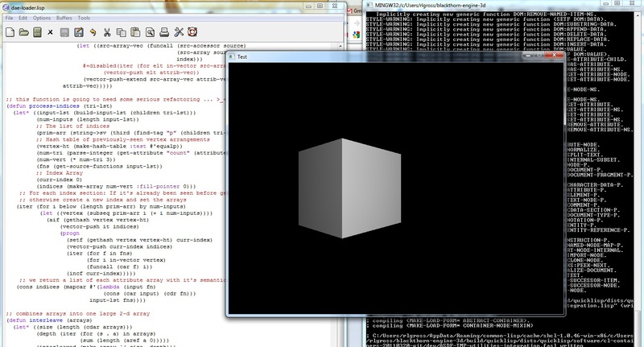This screenshot has width=644, height=347.
Task: Click the MINGW32 console title path text
Action: pos(430,6)
